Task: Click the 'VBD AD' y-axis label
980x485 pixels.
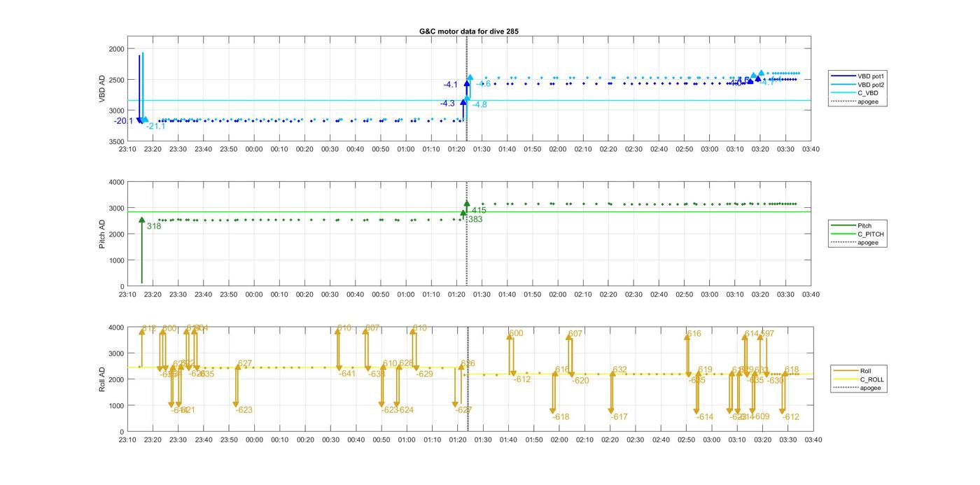Action: (x=103, y=89)
